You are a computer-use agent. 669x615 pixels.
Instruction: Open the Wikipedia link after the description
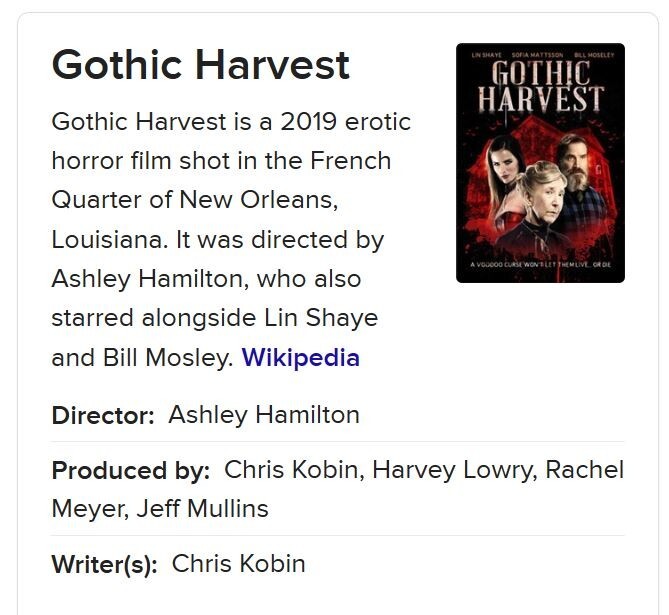point(300,358)
